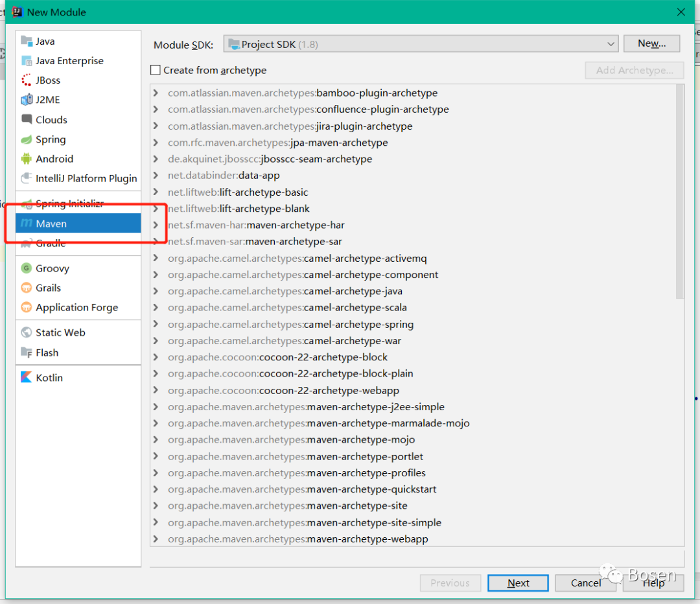Select maven-archetype-site-simple row

tap(413, 522)
